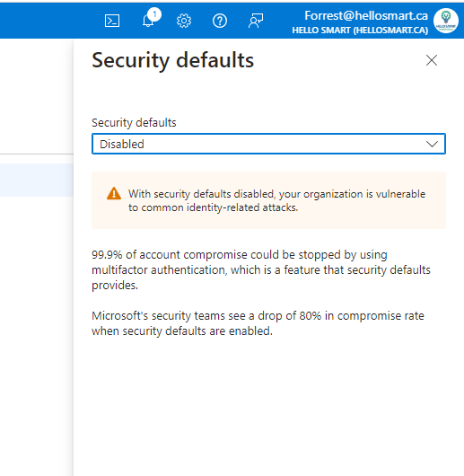Open portal settings gear icon
This screenshot has width=464, height=476.
pyautogui.click(x=184, y=21)
